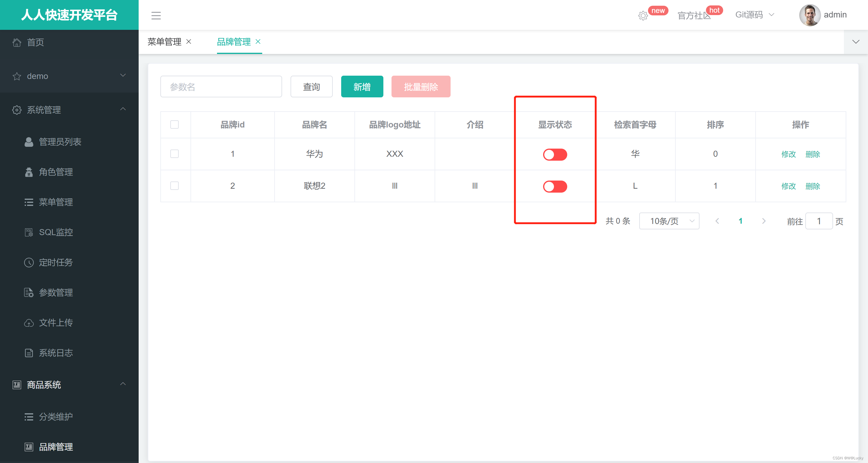
Task: Click the 新增 button
Action: [362, 87]
